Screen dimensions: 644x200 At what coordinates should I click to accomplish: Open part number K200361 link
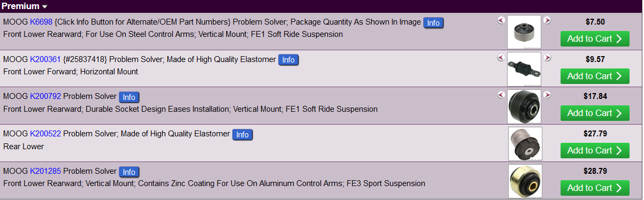click(45, 59)
